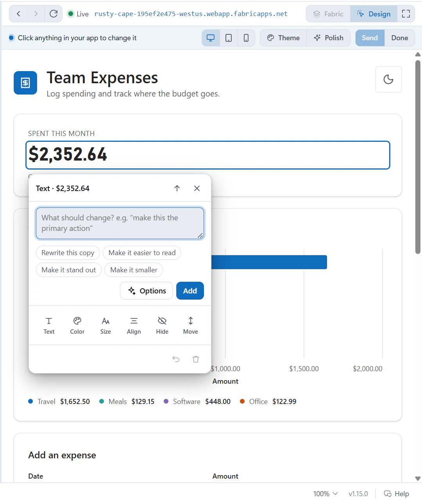Click the Date field label
This screenshot has width=422, height=504.
click(36, 476)
